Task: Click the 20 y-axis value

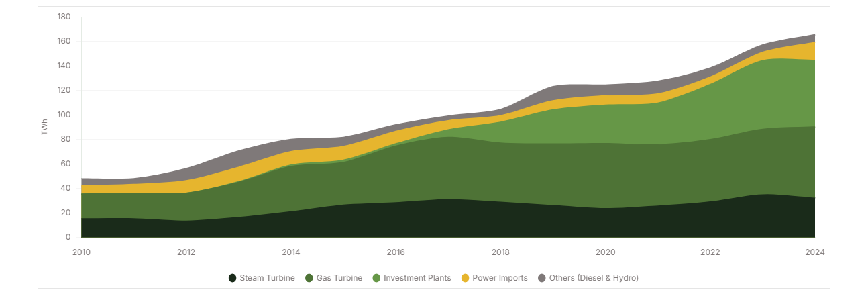Action: click(66, 213)
